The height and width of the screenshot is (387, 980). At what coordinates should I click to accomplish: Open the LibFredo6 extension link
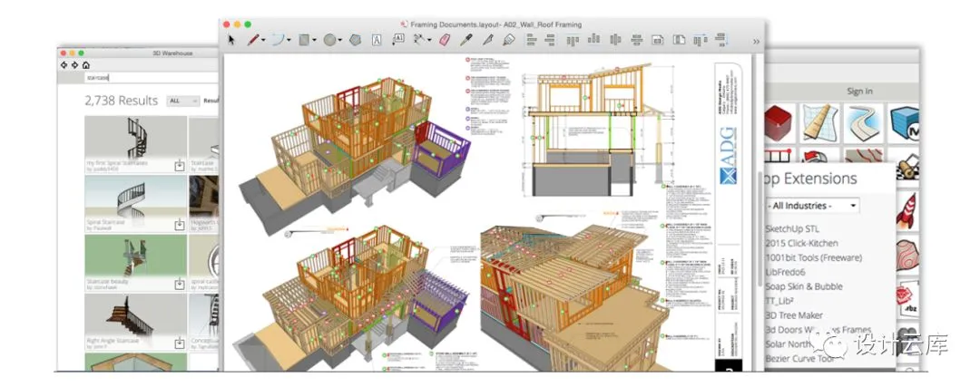coord(785,272)
